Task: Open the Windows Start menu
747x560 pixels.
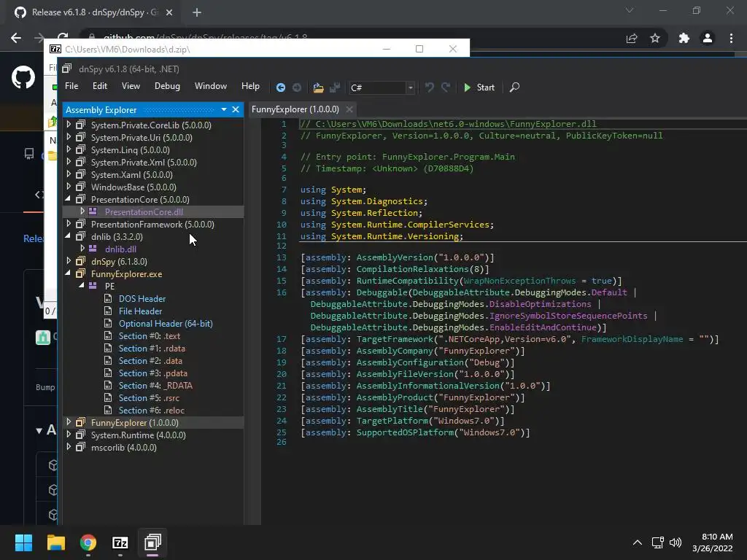Action: [23, 542]
